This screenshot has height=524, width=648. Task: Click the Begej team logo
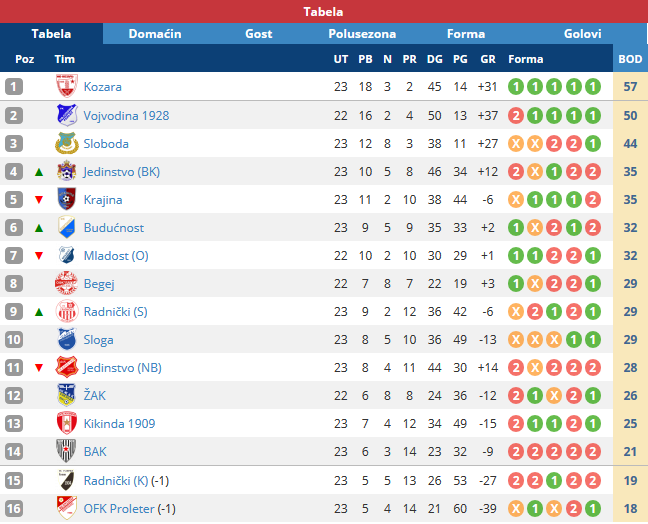point(66,283)
